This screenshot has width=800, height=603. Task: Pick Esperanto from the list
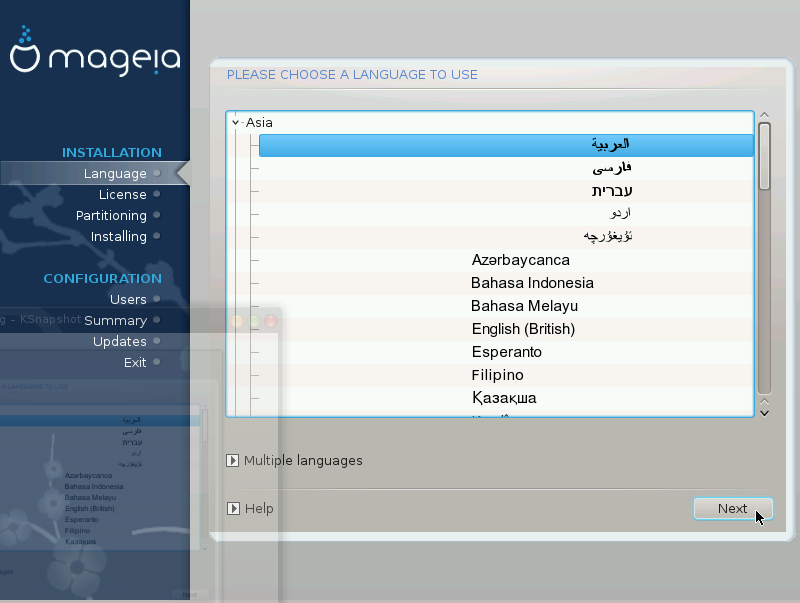pyautogui.click(x=507, y=352)
